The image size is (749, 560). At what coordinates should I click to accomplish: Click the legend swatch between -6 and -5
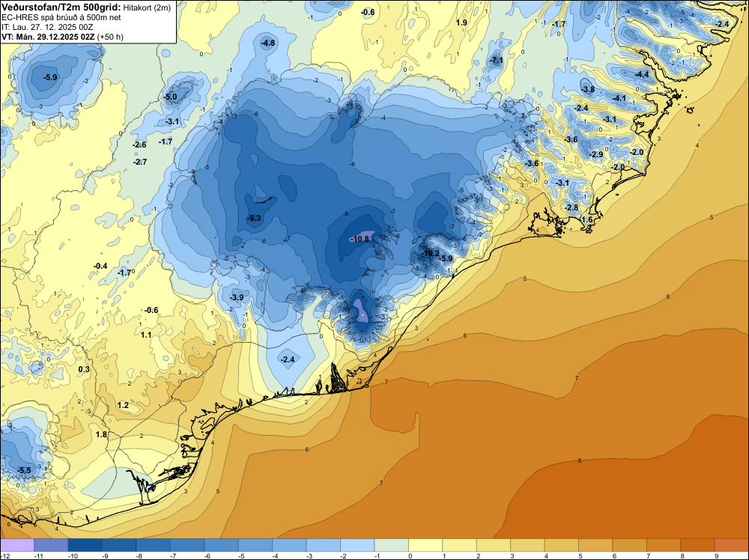[x=221, y=545]
